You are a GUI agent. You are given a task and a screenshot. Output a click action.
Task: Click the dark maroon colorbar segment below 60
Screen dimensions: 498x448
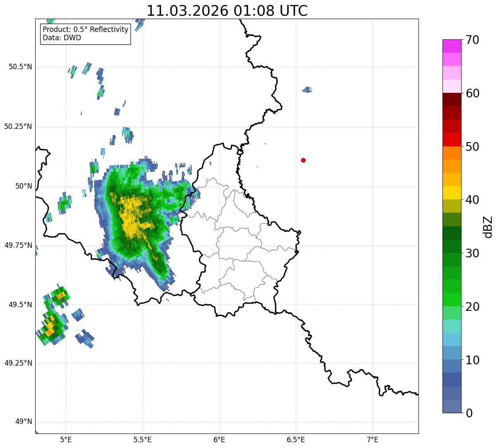(x=452, y=99)
